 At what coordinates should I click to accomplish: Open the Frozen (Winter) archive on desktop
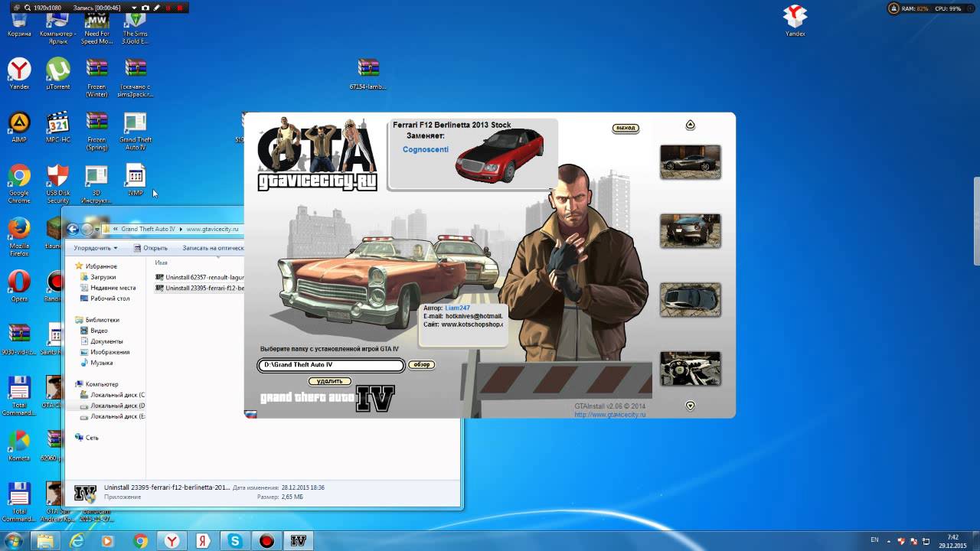[x=97, y=78]
